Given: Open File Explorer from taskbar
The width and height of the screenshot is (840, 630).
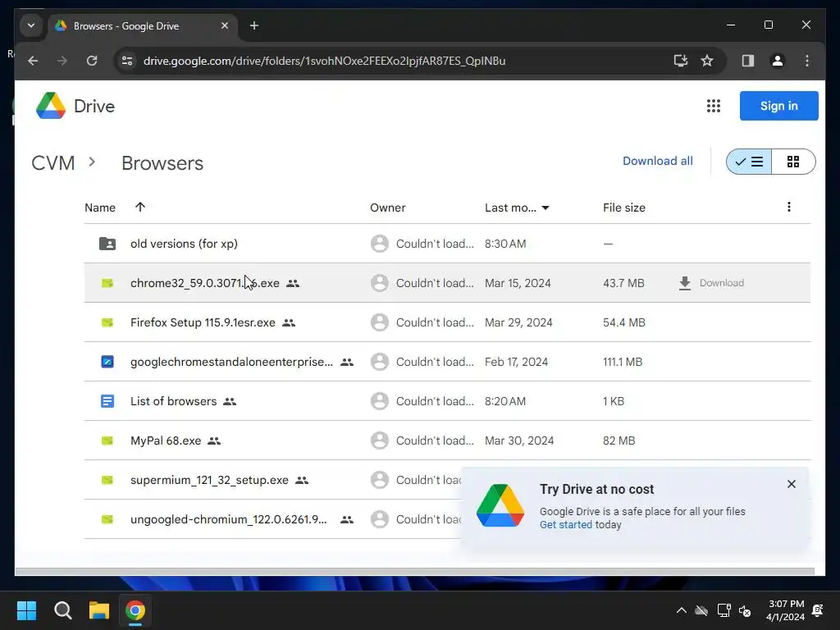Looking at the screenshot, I should pyautogui.click(x=99, y=610).
